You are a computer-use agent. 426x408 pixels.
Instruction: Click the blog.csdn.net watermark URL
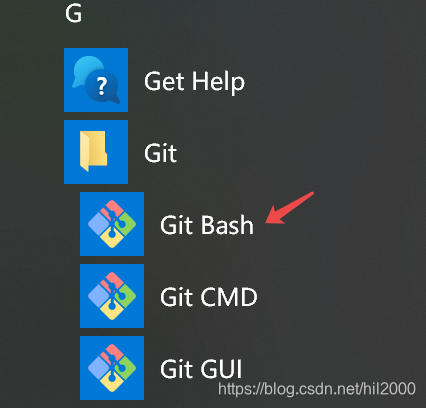point(317,389)
